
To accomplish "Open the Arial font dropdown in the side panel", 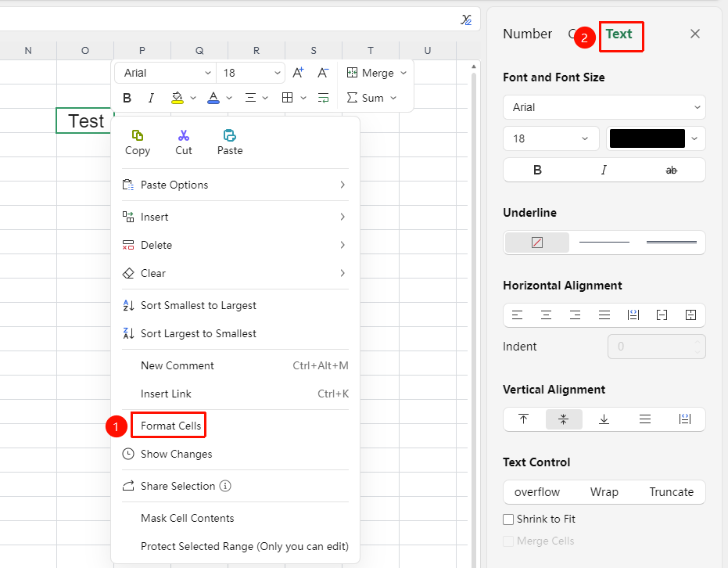I will click(604, 107).
